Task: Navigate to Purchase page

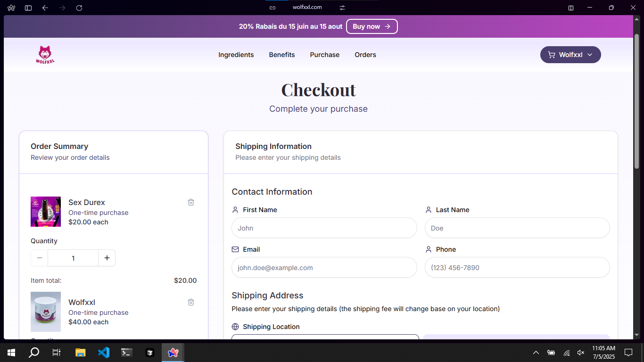Action: point(325,55)
